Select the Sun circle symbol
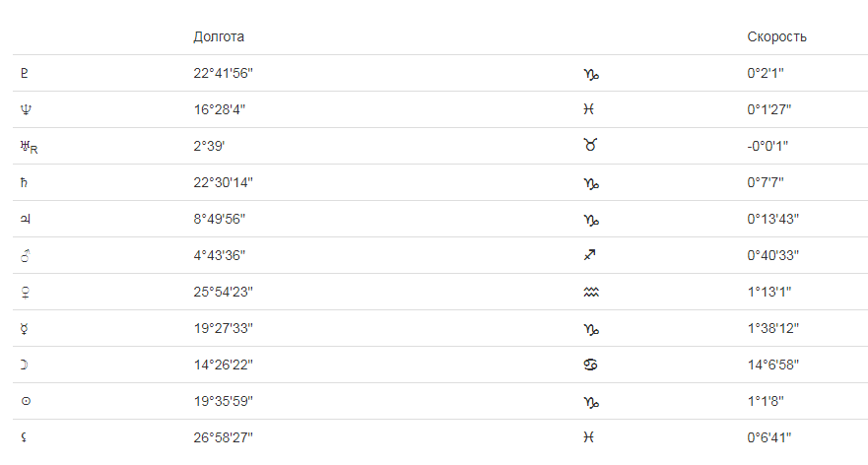868x465 pixels. [x=26, y=401]
